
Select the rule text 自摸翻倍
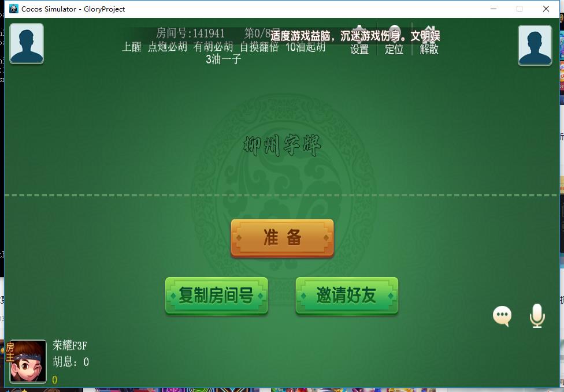pyautogui.click(x=258, y=48)
